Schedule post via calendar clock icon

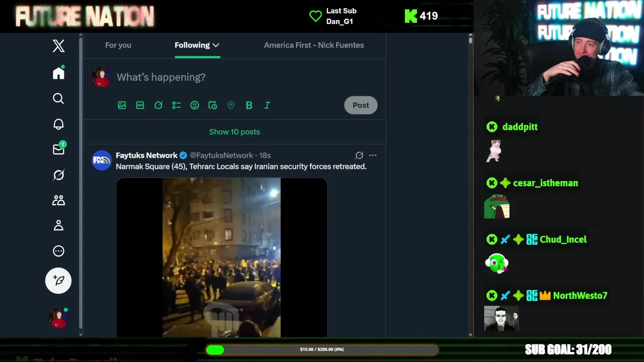(x=212, y=105)
